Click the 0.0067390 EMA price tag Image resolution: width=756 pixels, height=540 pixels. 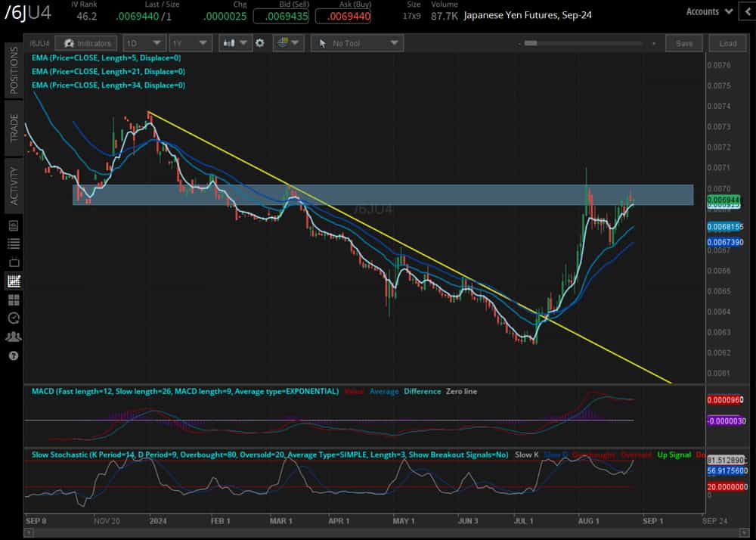725,242
